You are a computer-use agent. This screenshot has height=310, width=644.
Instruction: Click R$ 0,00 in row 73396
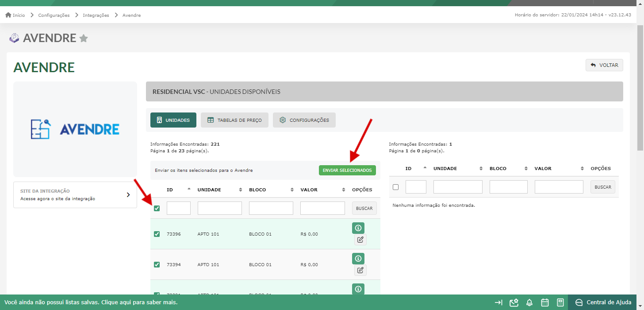[309, 234]
